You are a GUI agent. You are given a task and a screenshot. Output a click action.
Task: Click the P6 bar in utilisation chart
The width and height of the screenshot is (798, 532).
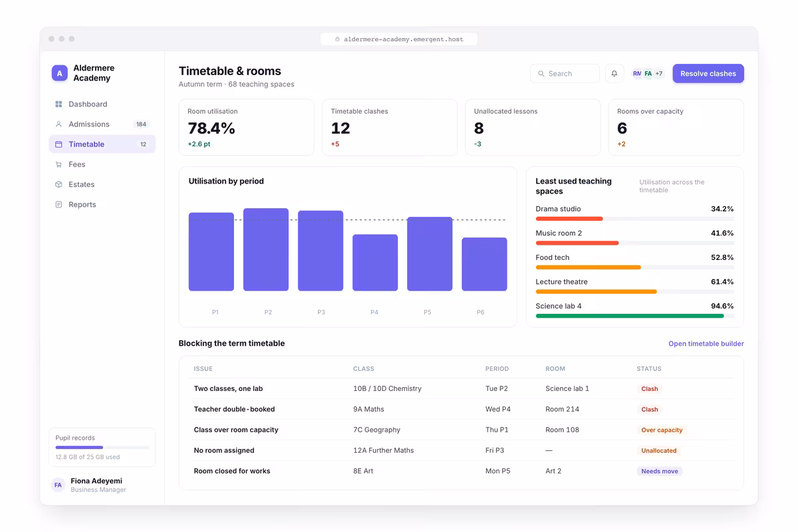pos(484,264)
